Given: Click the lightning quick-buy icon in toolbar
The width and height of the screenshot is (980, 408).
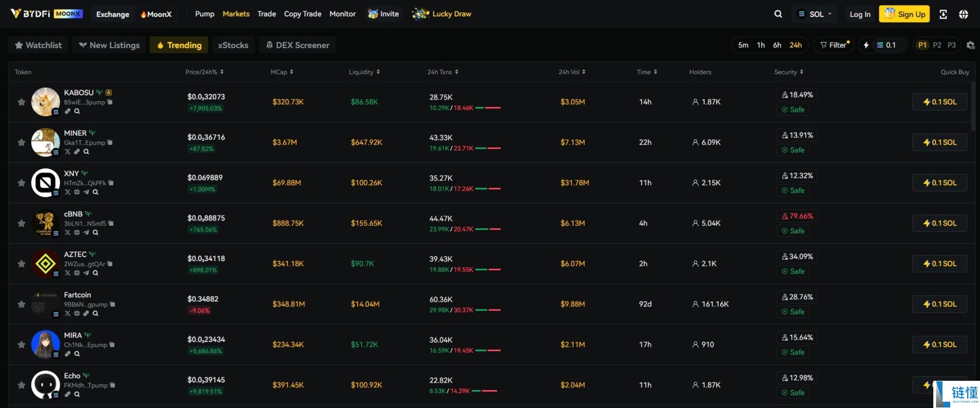Looking at the screenshot, I should coord(866,45).
